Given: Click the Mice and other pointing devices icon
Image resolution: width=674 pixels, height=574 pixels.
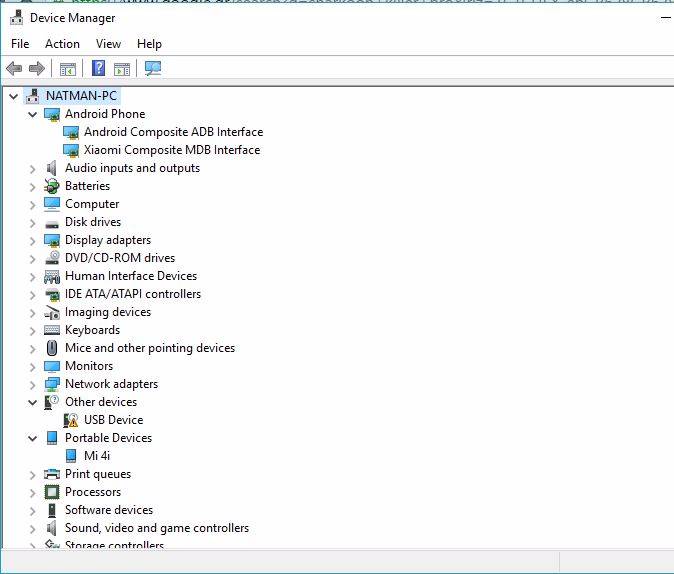Looking at the screenshot, I should click(52, 348).
